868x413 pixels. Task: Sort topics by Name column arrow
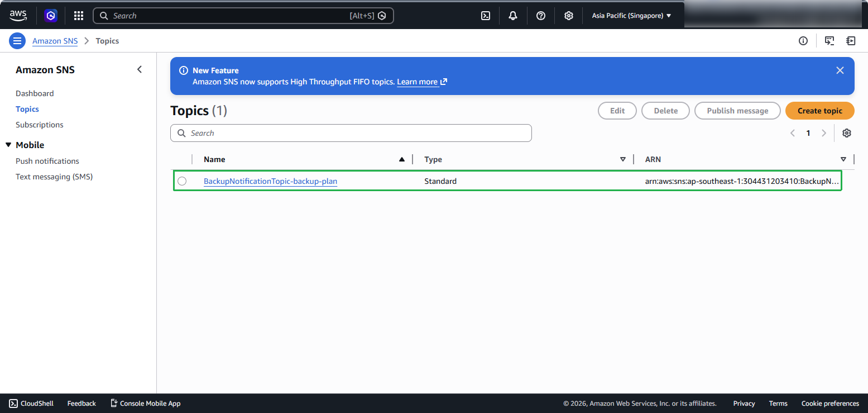[x=402, y=159]
